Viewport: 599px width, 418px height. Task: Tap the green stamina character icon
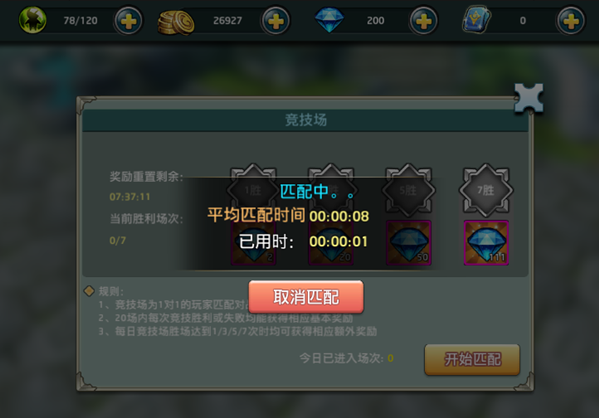33,20
